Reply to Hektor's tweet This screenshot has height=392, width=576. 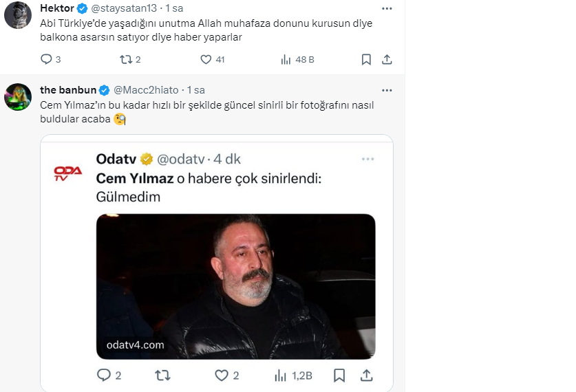(46, 60)
